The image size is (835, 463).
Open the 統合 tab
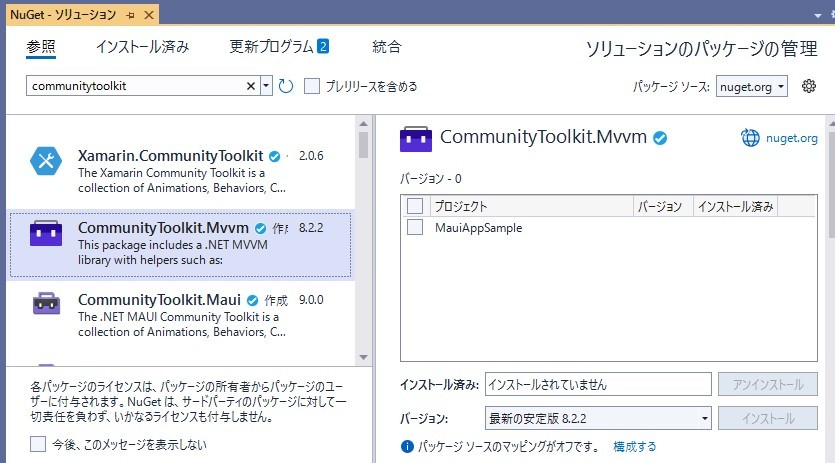coord(387,47)
